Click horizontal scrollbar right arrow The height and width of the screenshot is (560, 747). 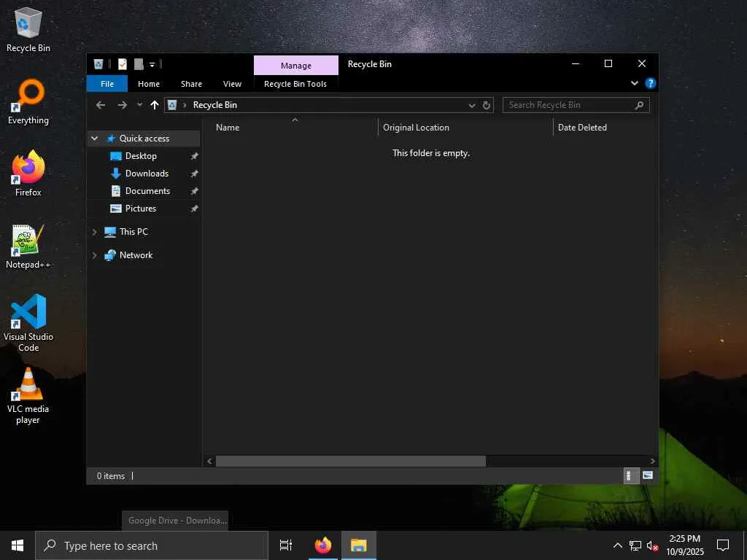[653, 461]
